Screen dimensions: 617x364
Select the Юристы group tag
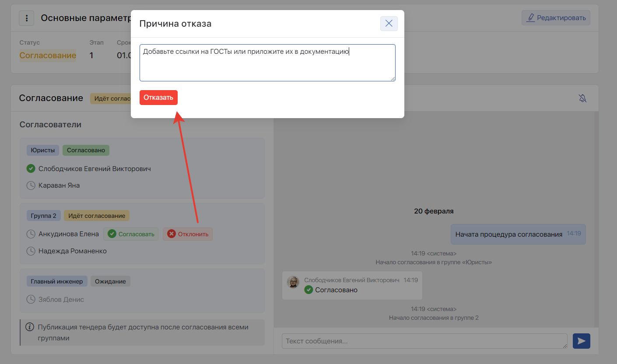point(43,150)
